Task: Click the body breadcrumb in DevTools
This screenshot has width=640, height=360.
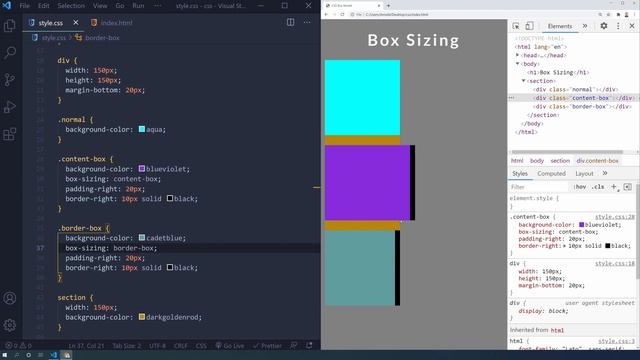Action: click(537, 160)
